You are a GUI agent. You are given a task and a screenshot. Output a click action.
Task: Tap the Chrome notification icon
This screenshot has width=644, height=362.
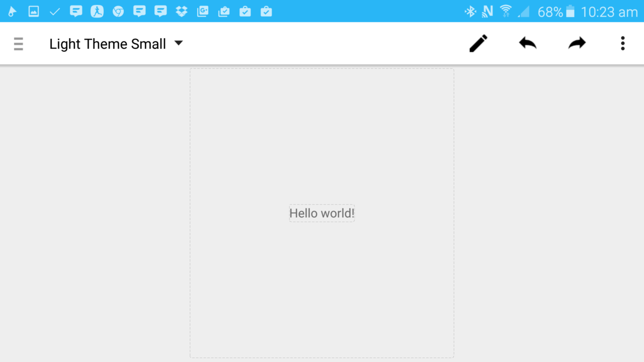click(118, 11)
